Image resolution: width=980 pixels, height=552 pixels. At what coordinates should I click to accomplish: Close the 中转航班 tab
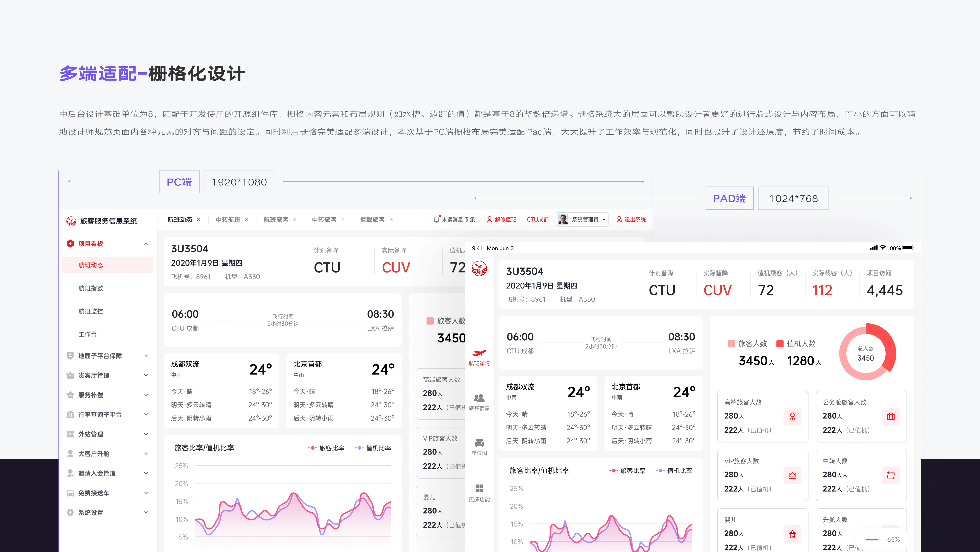tap(247, 220)
